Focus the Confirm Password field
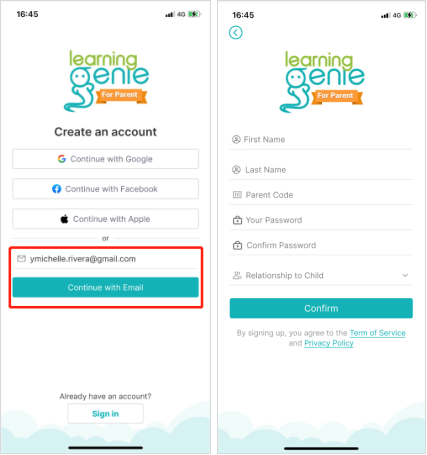Viewport: 427px width, 455px height. 321,245
